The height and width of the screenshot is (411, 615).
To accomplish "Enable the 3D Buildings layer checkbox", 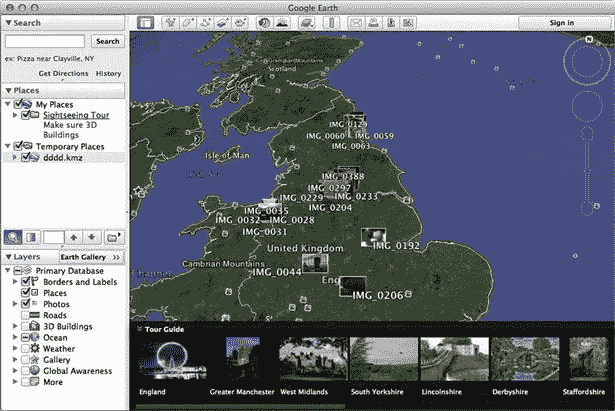I will click(25, 326).
